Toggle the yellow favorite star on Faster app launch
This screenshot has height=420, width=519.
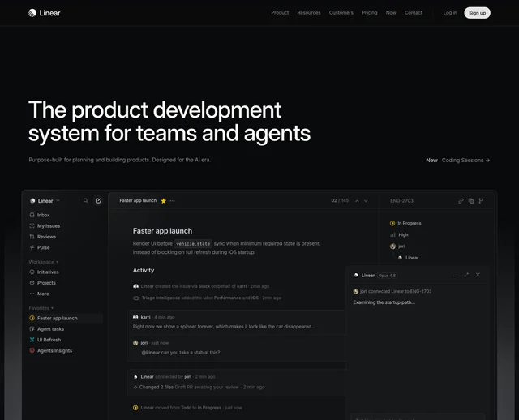(x=164, y=201)
